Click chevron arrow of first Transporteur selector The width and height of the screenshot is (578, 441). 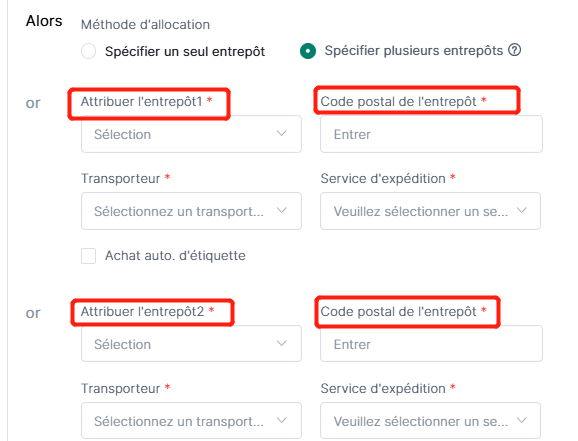282,211
